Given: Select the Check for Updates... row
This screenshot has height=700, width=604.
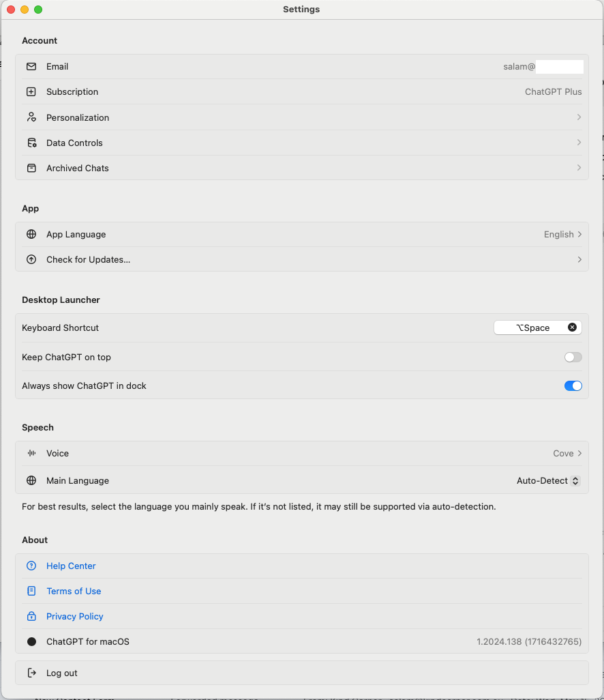Looking at the screenshot, I should (x=302, y=259).
